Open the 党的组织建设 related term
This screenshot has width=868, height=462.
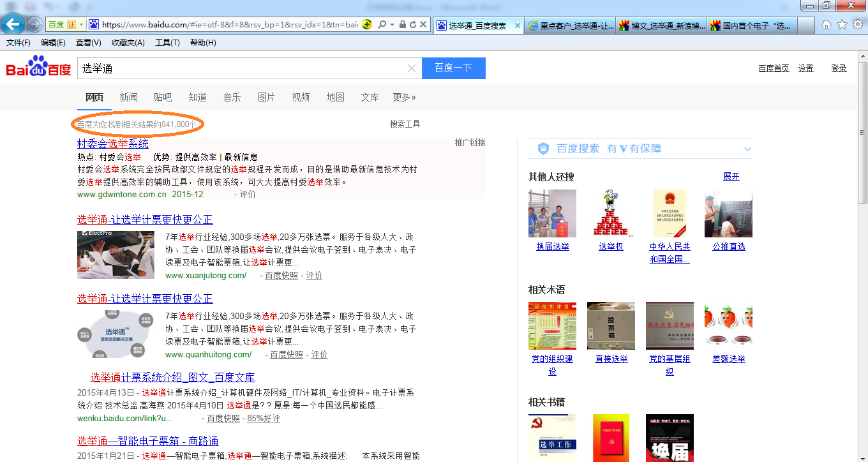coord(552,365)
